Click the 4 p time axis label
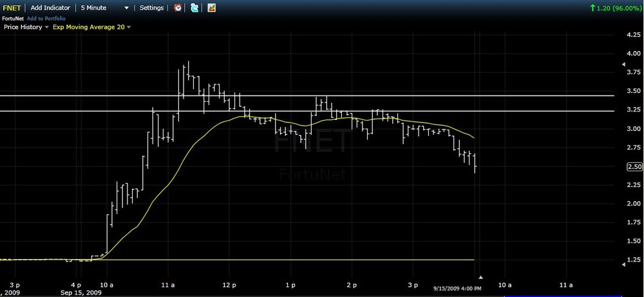The height and width of the screenshot is (297, 644). click(76, 285)
